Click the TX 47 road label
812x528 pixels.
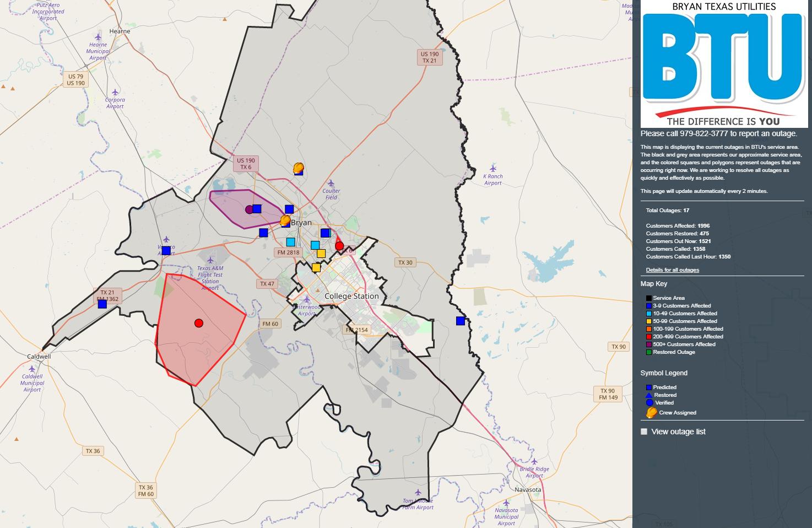267,284
